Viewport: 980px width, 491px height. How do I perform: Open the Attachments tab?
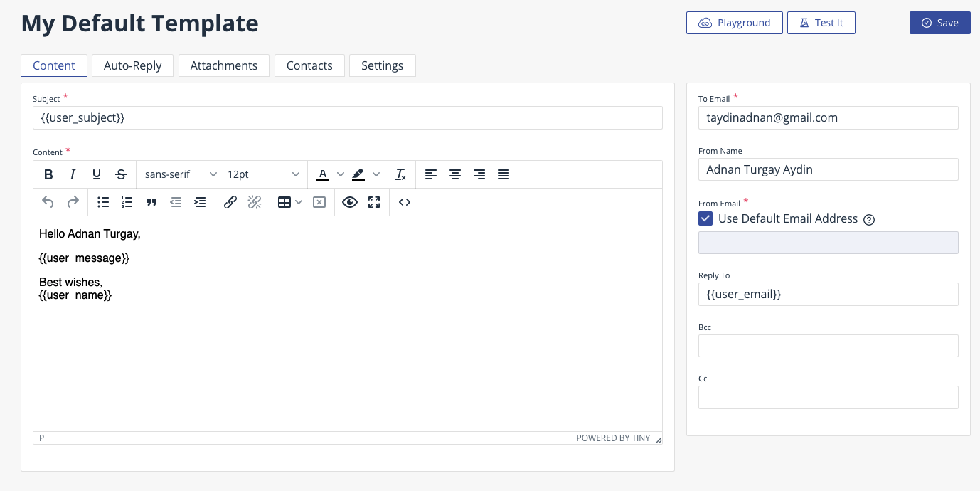click(x=224, y=65)
